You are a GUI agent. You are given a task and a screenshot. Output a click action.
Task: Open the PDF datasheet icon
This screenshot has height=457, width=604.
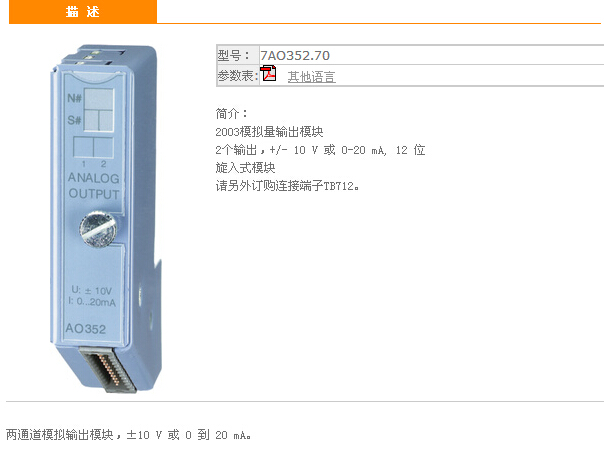[x=268, y=73]
